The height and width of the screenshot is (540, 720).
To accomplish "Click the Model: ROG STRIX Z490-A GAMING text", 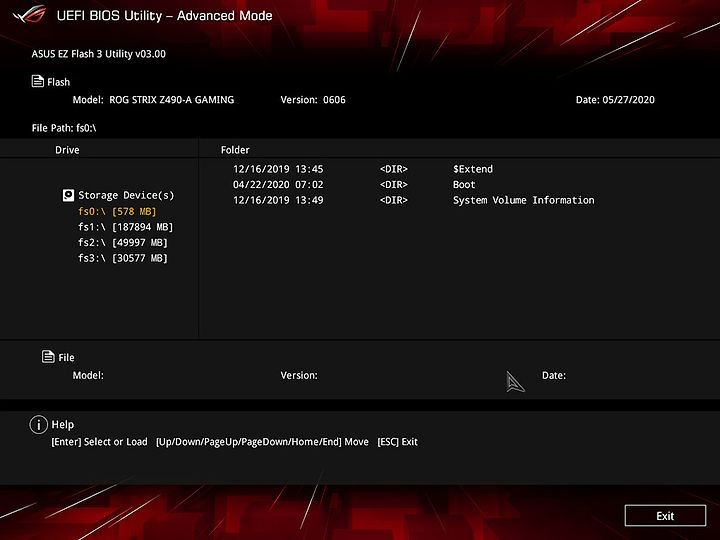I will tap(153, 100).
